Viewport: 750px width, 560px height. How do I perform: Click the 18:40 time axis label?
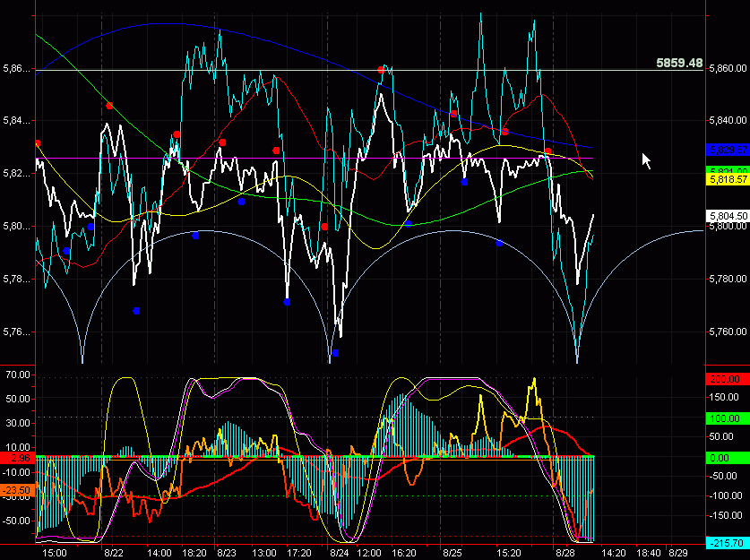pyautogui.click(x=649, y=554)
